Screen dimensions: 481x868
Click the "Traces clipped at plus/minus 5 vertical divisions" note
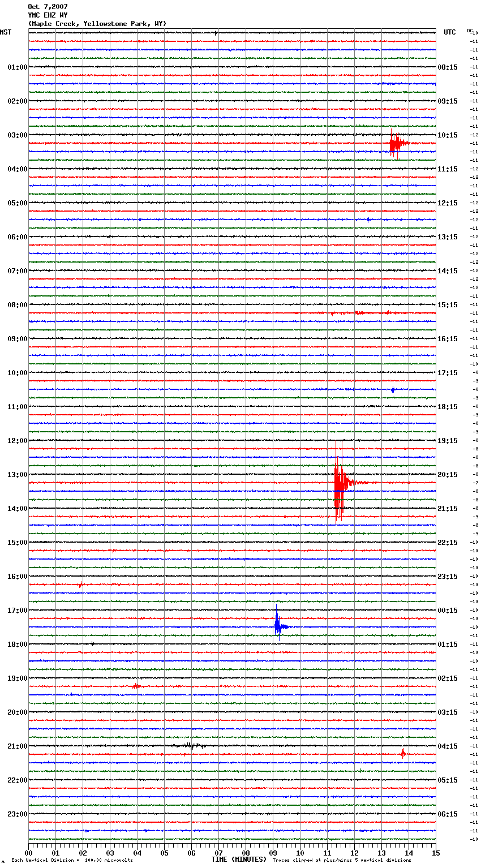342,861
